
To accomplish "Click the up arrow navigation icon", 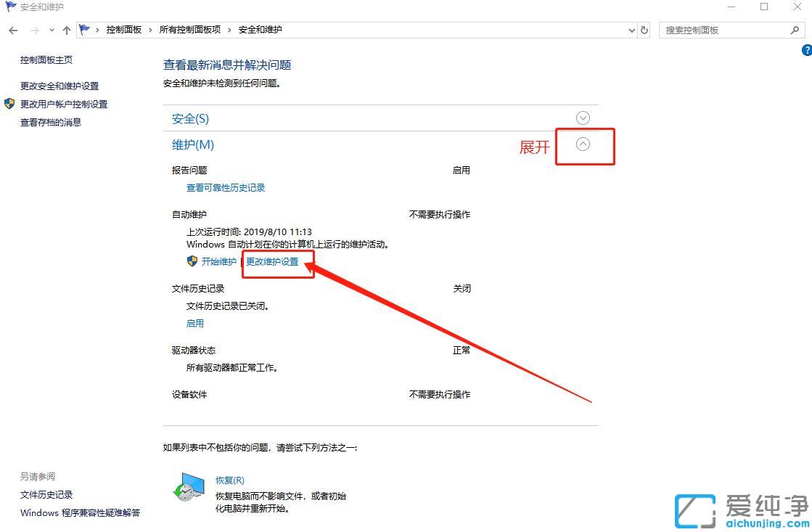I will 66,30.
